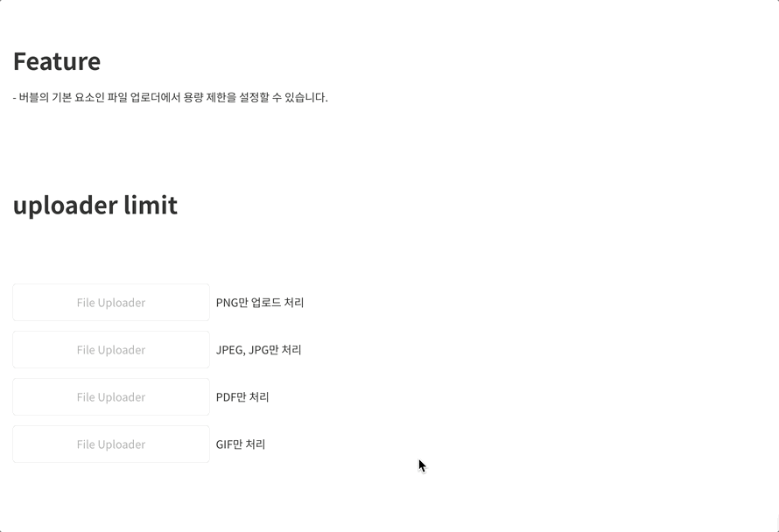
Task: Click the 'GIF만 처리' label
Action: (241, 444)
